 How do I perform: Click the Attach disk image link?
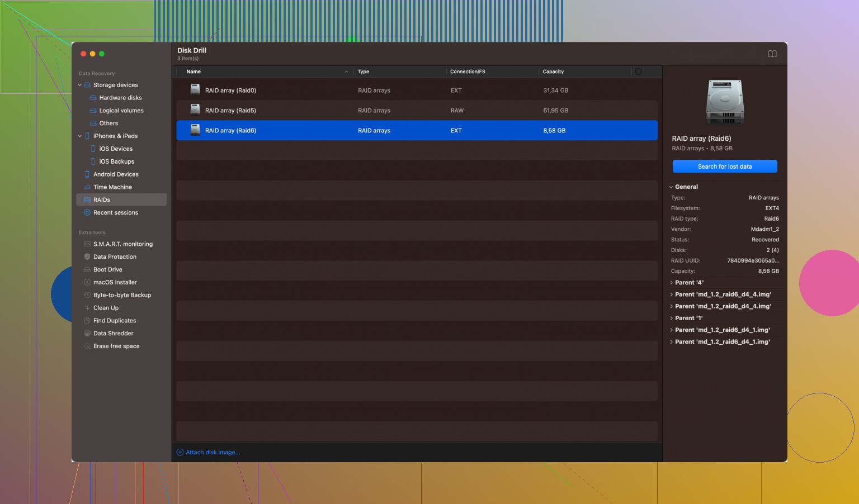pos(212,453)
